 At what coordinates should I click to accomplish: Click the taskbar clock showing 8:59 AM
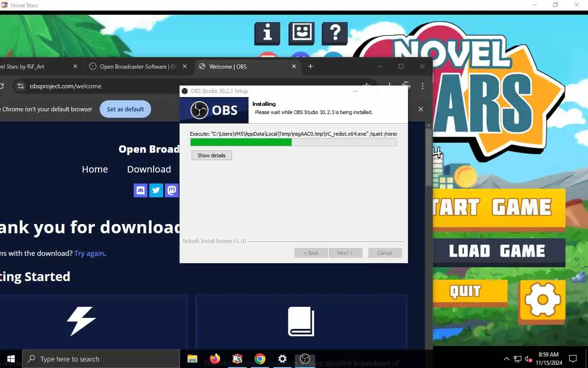tap(549, 359)
